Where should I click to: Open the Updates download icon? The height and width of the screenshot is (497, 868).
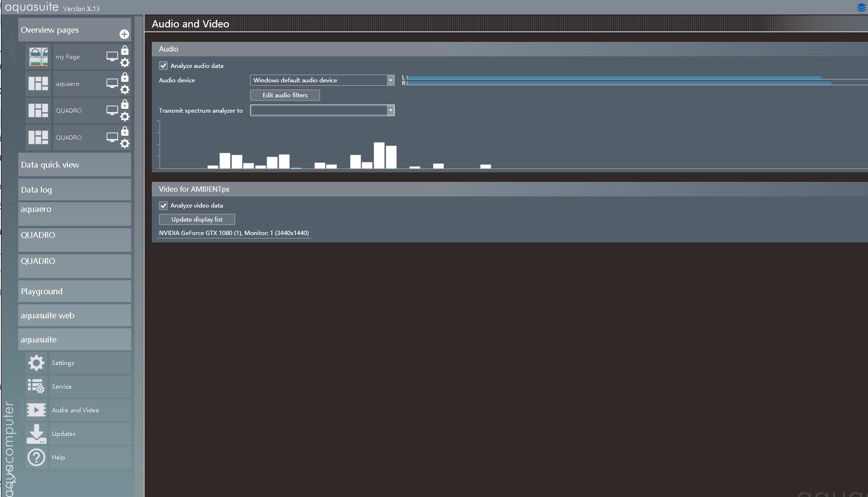(36, 434)
